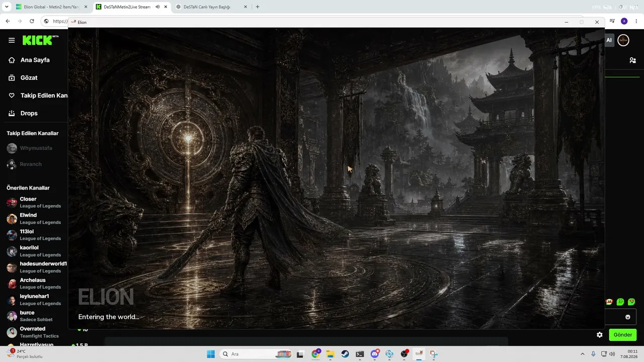
Task: Open recommended channel Archelaus
Action: (34, 283)
